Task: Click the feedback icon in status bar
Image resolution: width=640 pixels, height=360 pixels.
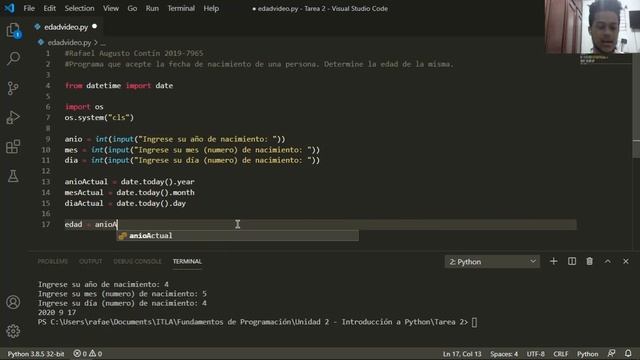Action: pyautogui.click(x=611, y=353)
